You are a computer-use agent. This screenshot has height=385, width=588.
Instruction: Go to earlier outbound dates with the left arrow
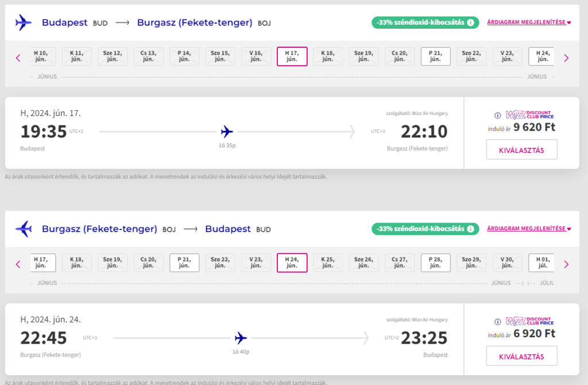[x=18, y=58]
